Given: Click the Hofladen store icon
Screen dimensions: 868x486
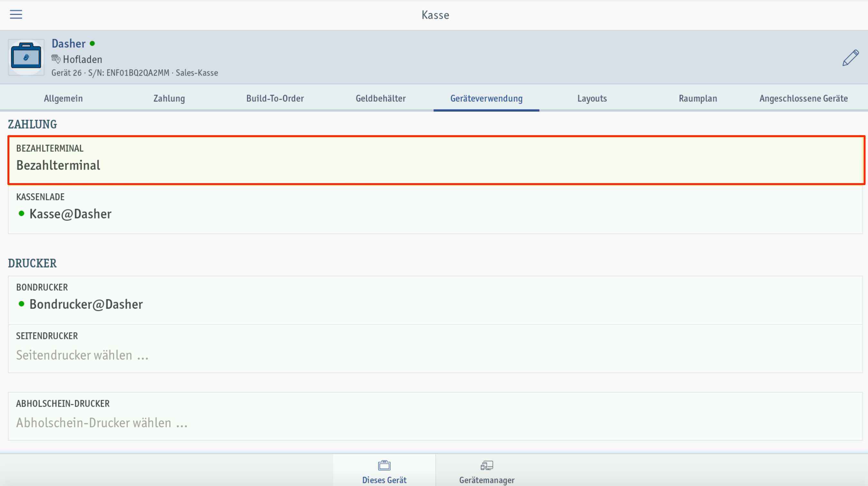Looking at the screenshot, I should (56, 59).
